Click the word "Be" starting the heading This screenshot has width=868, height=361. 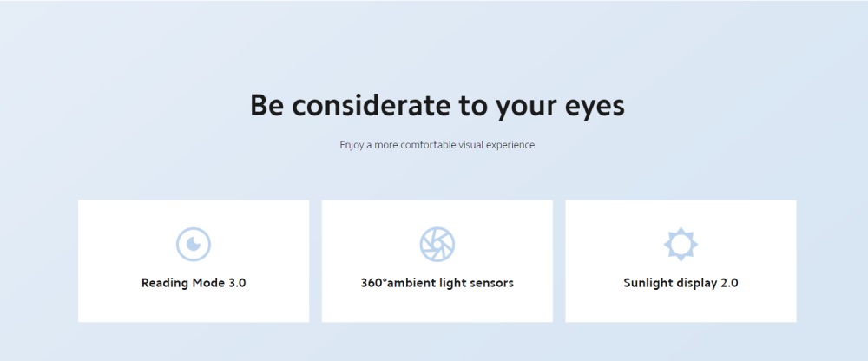[x=266, y=106]
